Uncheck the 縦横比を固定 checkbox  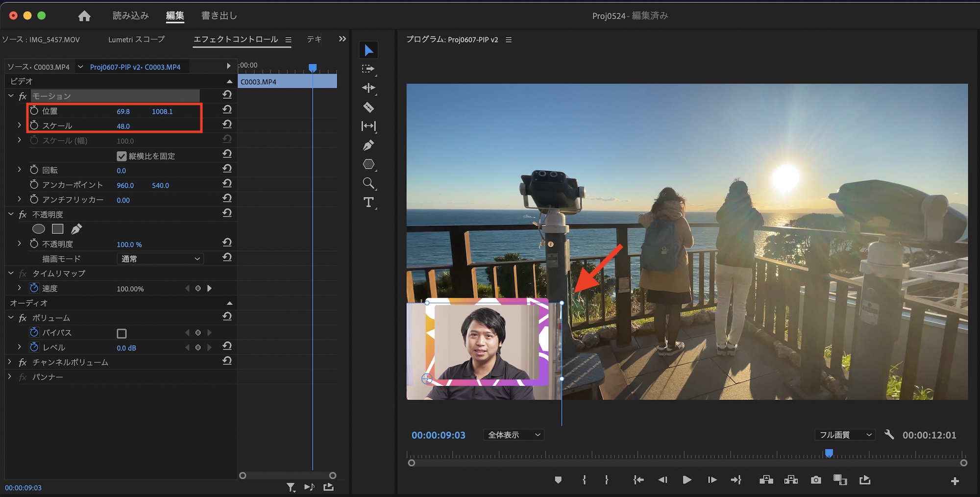(x=122, y=156)
